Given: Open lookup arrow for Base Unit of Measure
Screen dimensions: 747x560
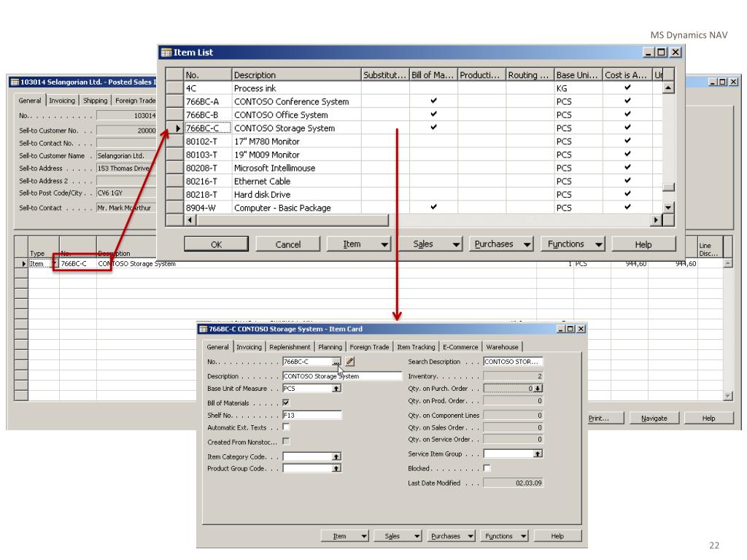Looking at the screenshot, I should [336, 389].
